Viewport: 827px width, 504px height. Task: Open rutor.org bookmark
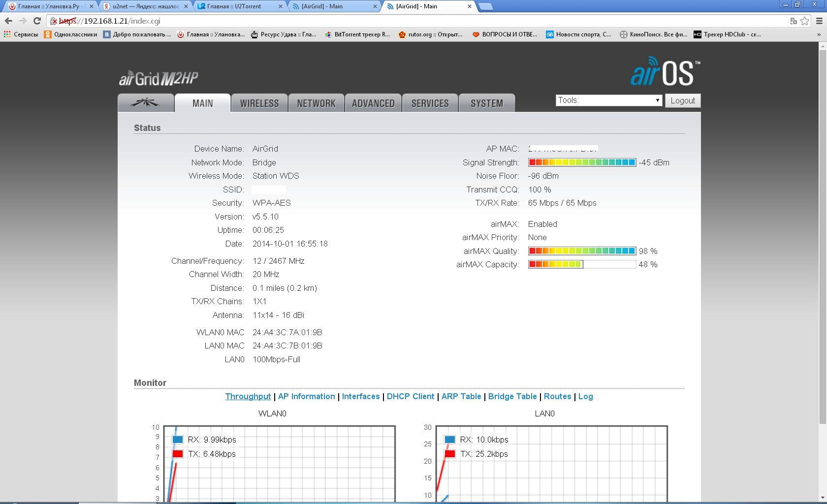click(x=431, y=34)
